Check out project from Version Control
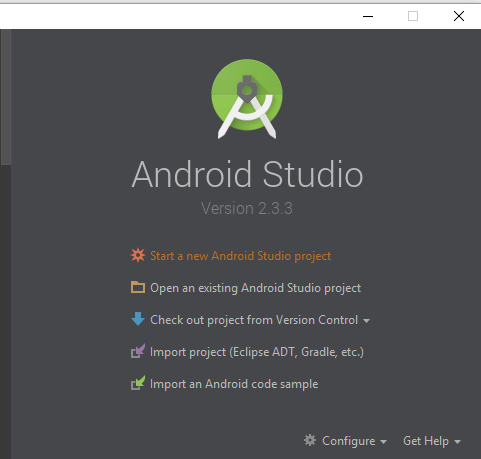Viewport: 481px width, 459px height. (x=254, y=320)
